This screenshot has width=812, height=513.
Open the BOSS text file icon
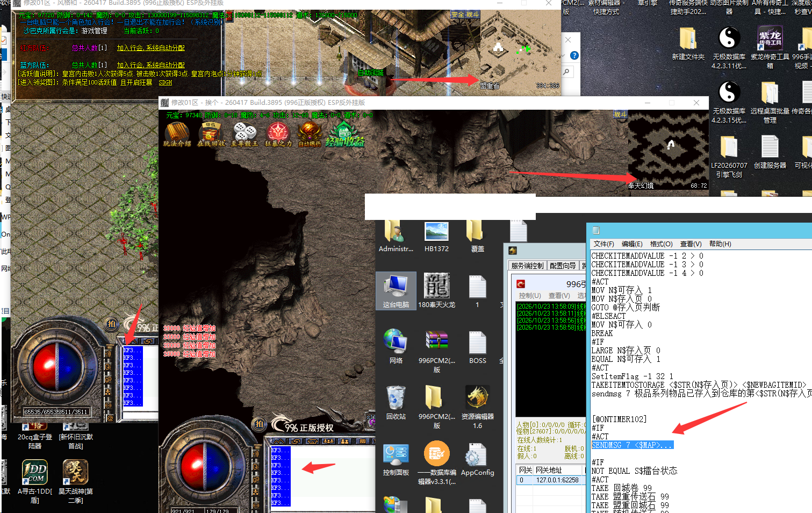point(478,346)
